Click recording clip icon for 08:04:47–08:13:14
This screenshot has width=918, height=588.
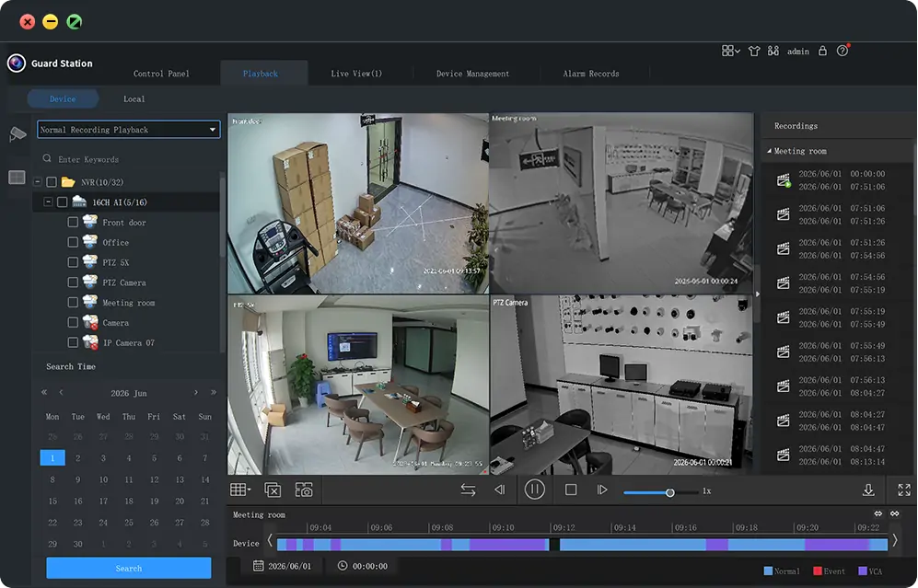[x=784, y=455]
